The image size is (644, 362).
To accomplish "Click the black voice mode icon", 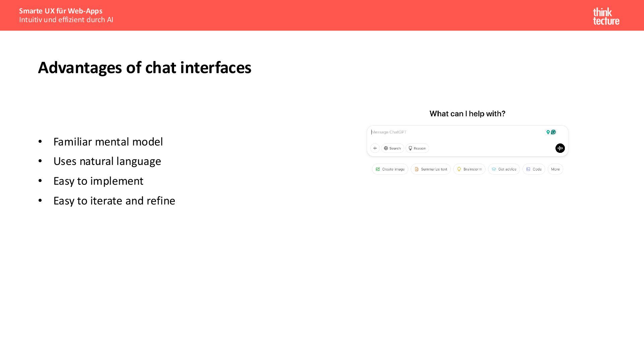I will [560, 148].
